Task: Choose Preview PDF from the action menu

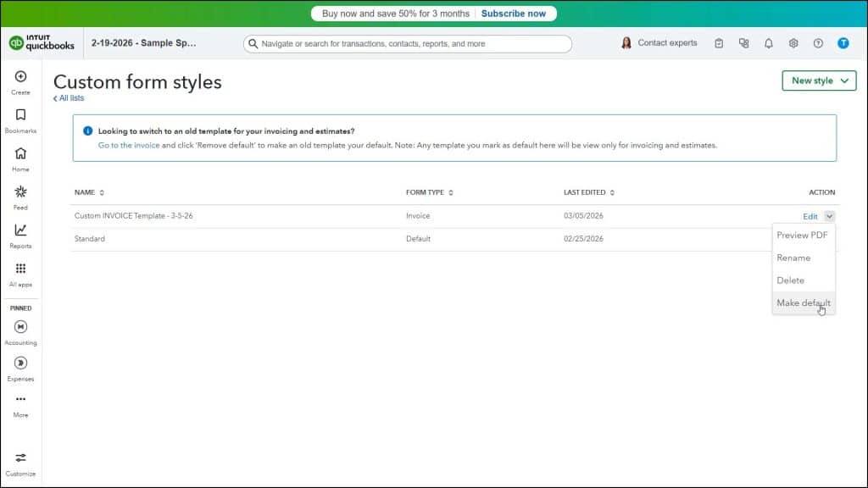Action: click(x=802, y=236)
